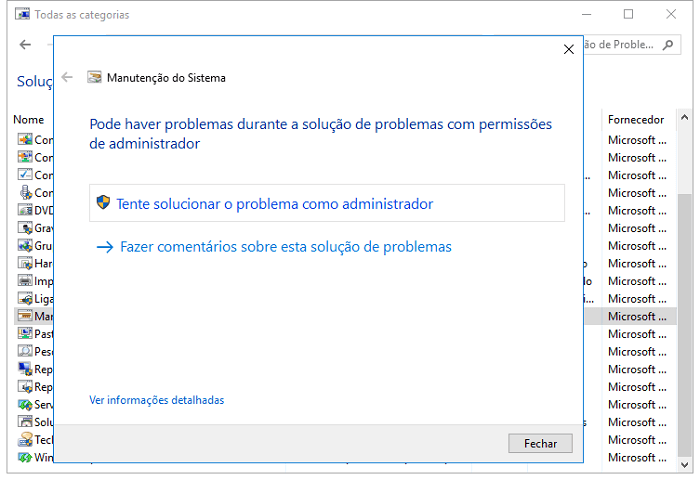Select the 'Win' troubleshooter row icon
This screenshot has height=480, width=700.
point(25,457)
